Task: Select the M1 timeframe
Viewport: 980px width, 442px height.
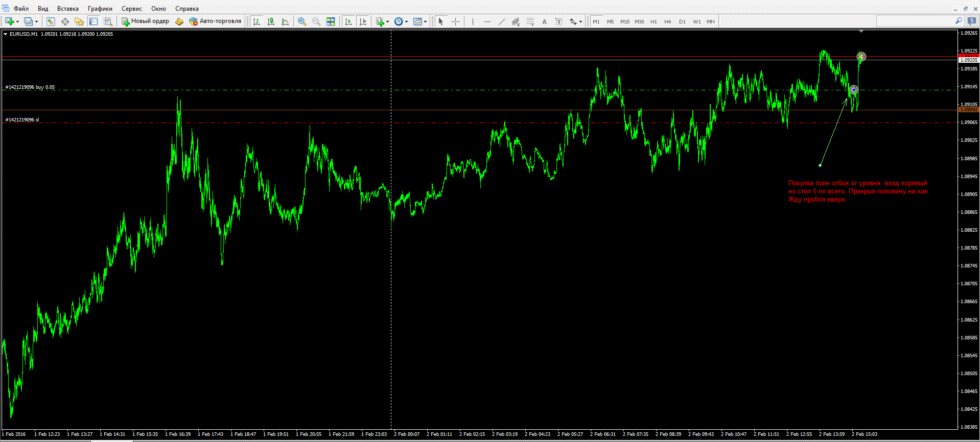Action: (596, 21)
